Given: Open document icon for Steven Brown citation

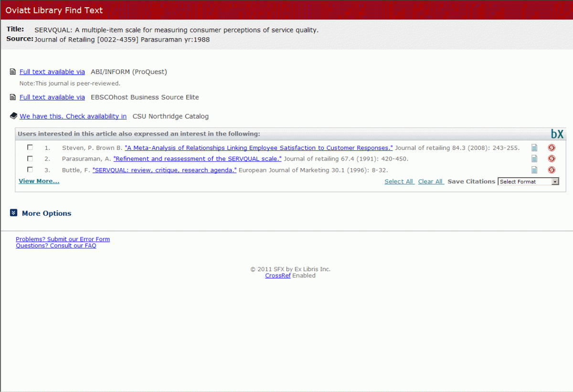Looking at the screenshot, I should [x=534, y=148].
